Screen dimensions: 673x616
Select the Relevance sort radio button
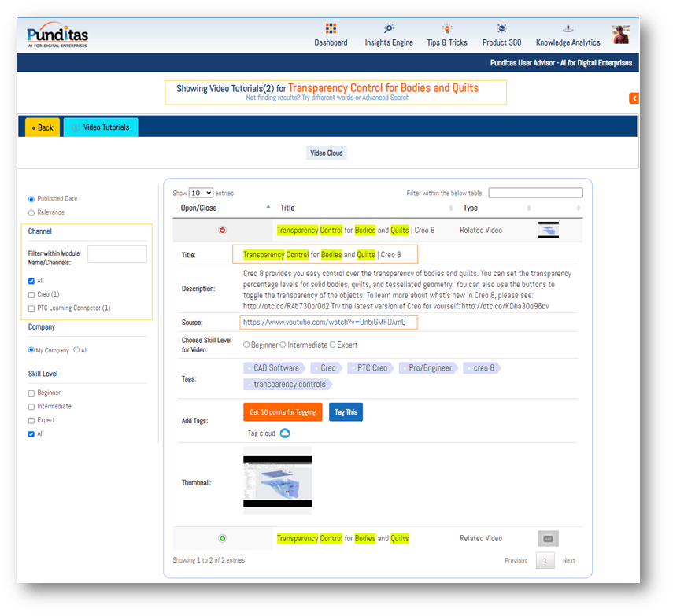point(31,212)
